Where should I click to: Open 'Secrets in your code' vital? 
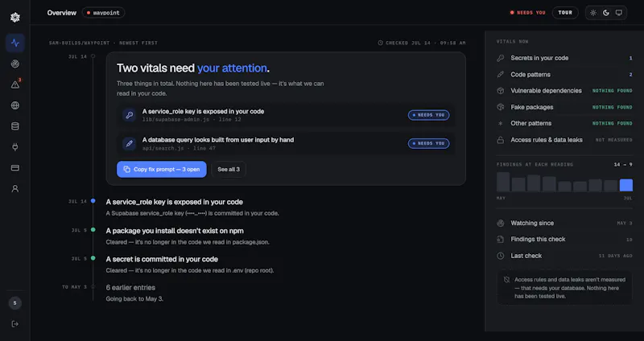564,58
